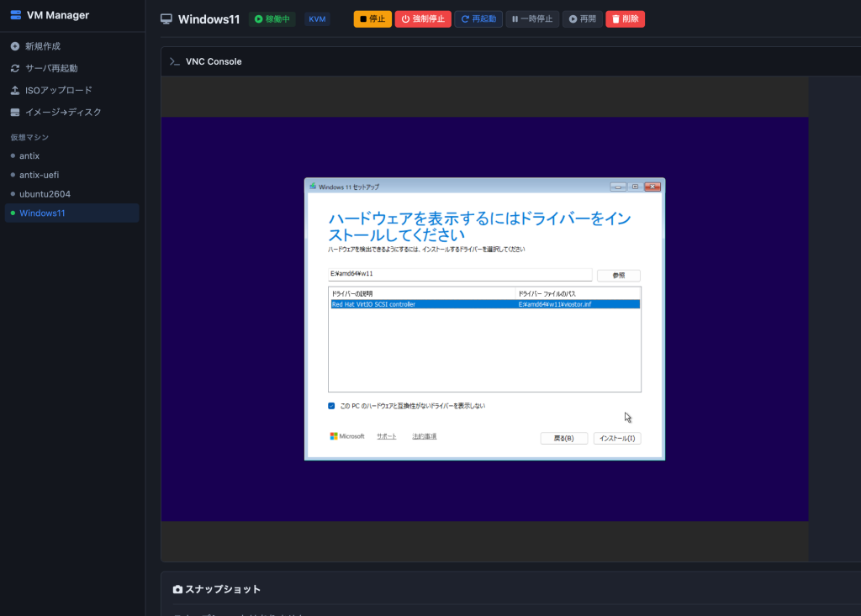Click the VNC Console terminal icon
Image resolution: width=861 pixels, height=616 pixels.
[175, 61]
